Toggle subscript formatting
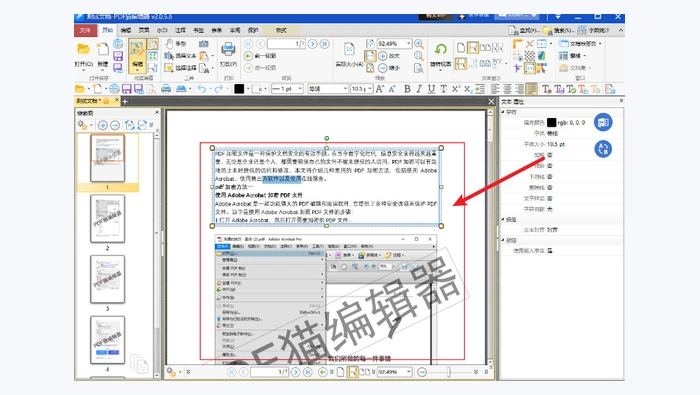The height and width of the screenshot is (395, 700). tap(467, 89)
